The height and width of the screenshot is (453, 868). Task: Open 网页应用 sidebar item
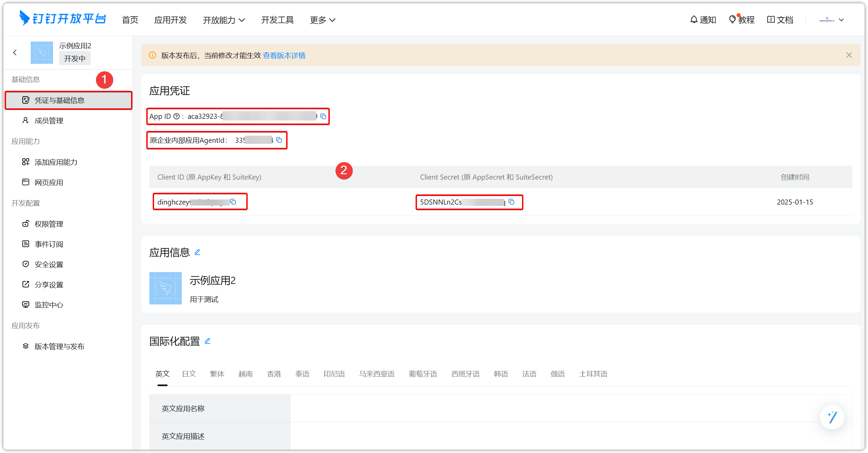[69, 182]
